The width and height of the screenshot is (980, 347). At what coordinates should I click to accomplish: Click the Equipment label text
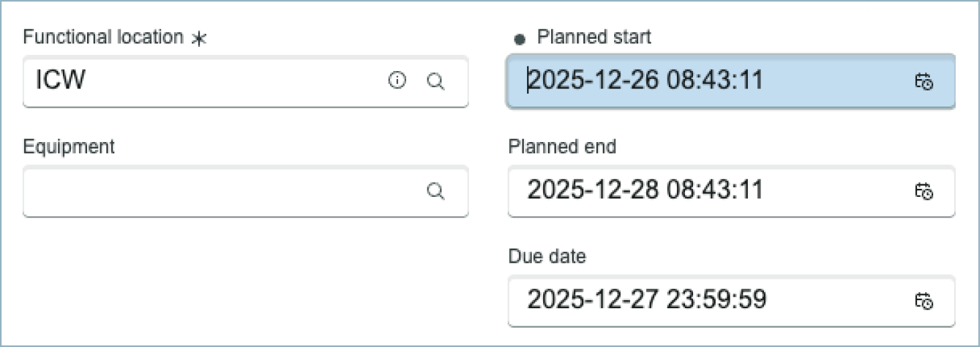pos(69,146)
